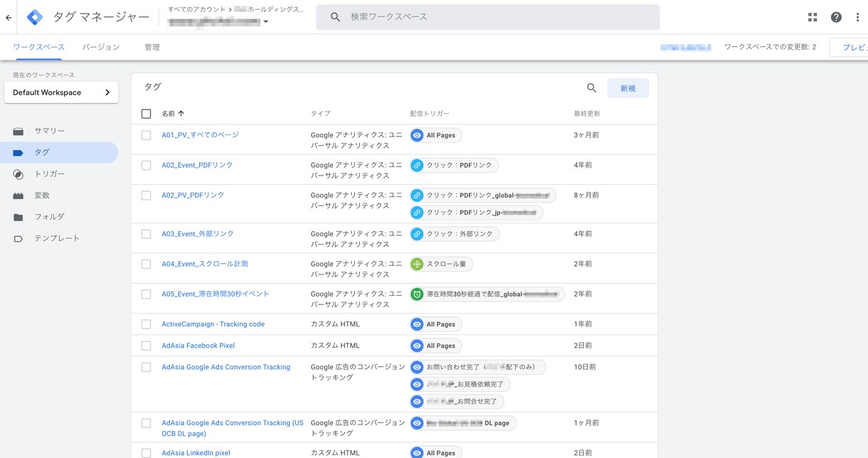The width and height of the screenshot is (868, 458).
Task: Click the テンプレート sidebar icon
Action: pyautogui.click(x=18, y=239)
